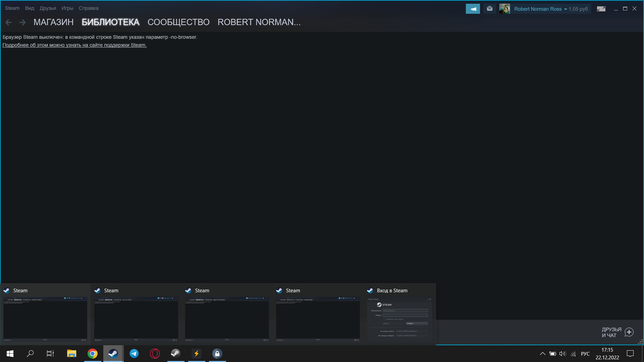Click the 'Браузер Steam выключен' message text

[100, 37]
